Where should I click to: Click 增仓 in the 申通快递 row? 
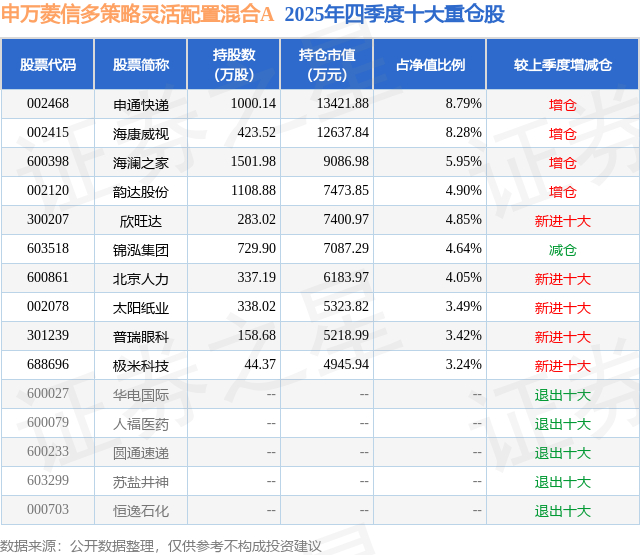563,105
